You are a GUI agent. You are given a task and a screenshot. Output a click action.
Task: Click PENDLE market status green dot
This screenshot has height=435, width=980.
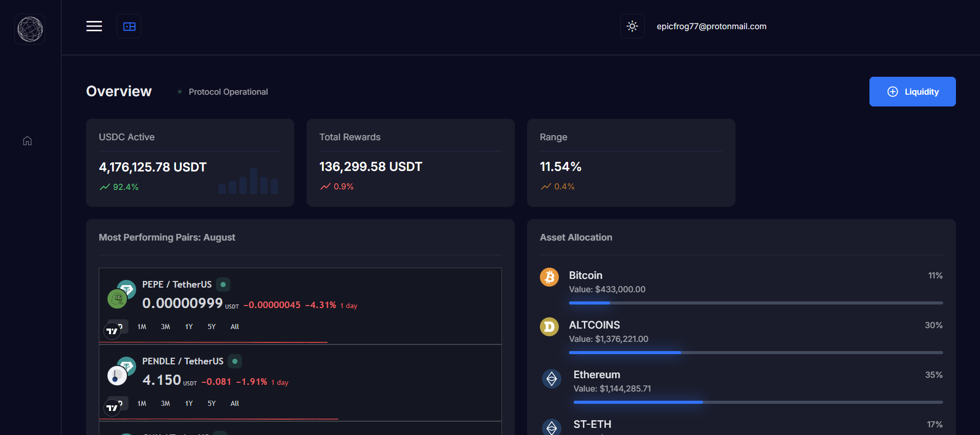click(x=235, y=361)
